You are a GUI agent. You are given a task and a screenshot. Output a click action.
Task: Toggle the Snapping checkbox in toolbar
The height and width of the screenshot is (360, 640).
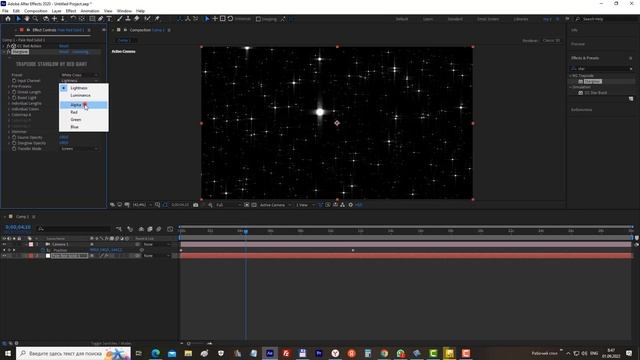click(x=258, y=19)
